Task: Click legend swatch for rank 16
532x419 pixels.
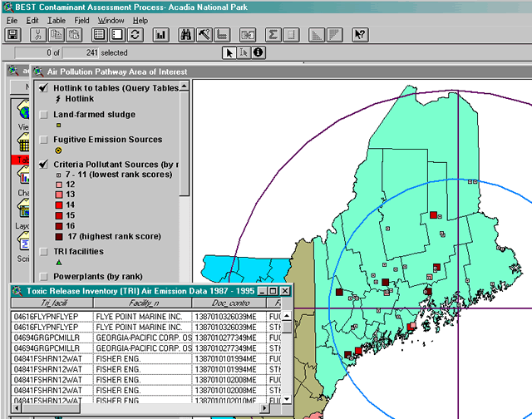Action: pos(59,226)
